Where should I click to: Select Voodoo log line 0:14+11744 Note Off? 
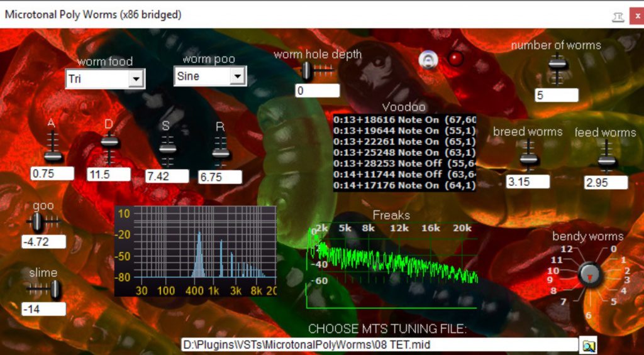click(404, 175)
